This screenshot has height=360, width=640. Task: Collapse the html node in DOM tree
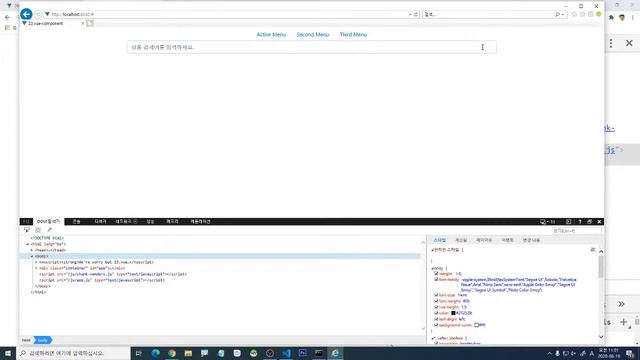(x=28, y=244)
